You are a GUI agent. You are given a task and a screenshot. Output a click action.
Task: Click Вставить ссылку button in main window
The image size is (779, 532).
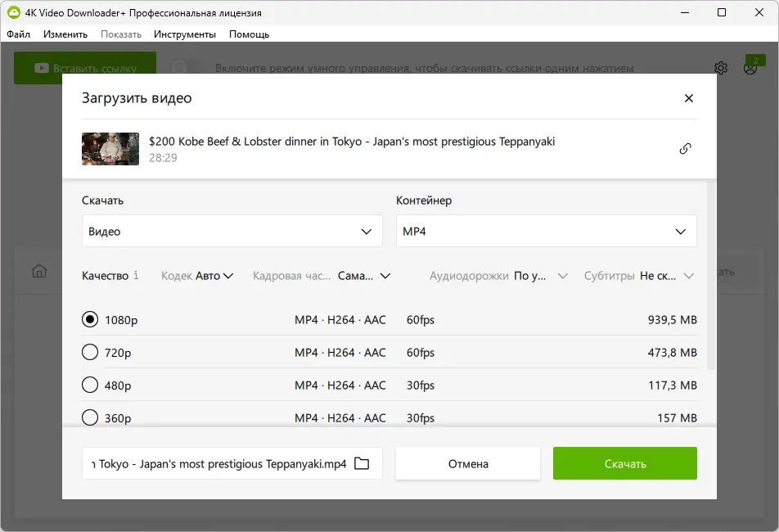pos(85,68)
